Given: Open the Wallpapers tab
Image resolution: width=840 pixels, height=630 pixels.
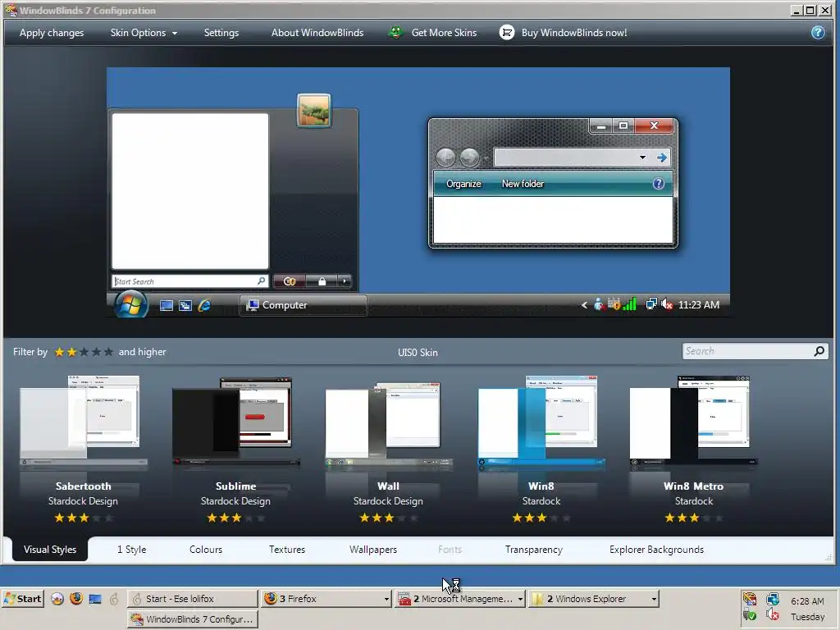Looking at the screenshot, I should (x=373, y=550).
